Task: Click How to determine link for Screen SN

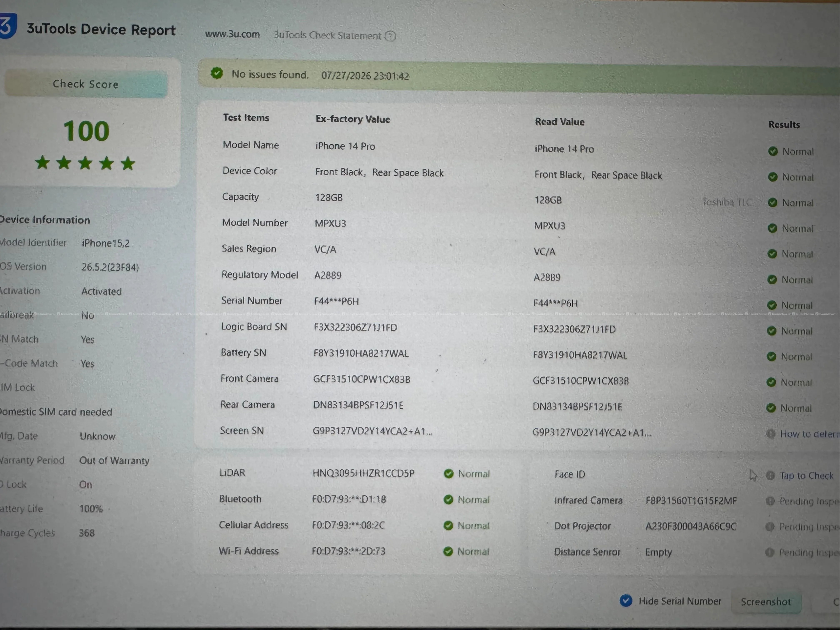Action: coord(810,434)
